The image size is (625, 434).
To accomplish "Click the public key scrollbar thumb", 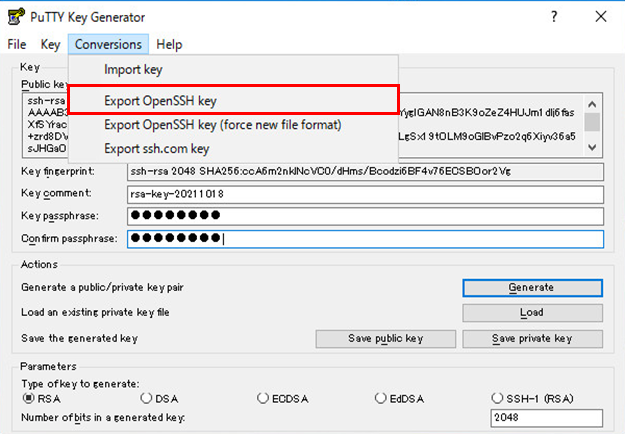I will [592, 122].
